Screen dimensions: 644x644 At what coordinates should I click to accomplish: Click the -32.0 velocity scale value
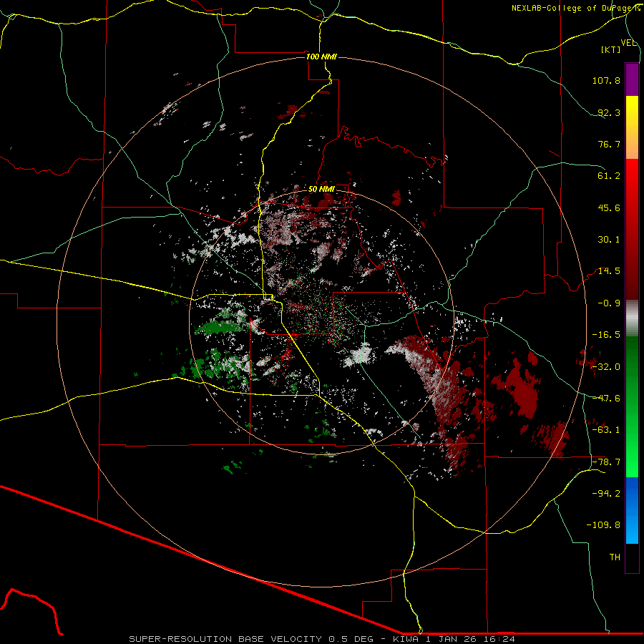(606, 367)
